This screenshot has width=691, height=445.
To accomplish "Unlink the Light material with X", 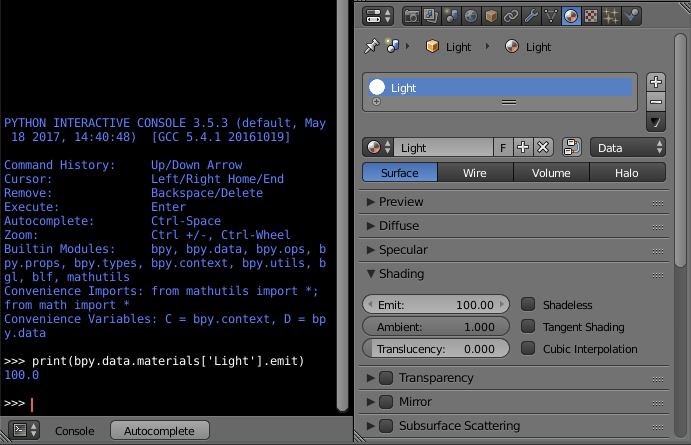I will point(543,148).
